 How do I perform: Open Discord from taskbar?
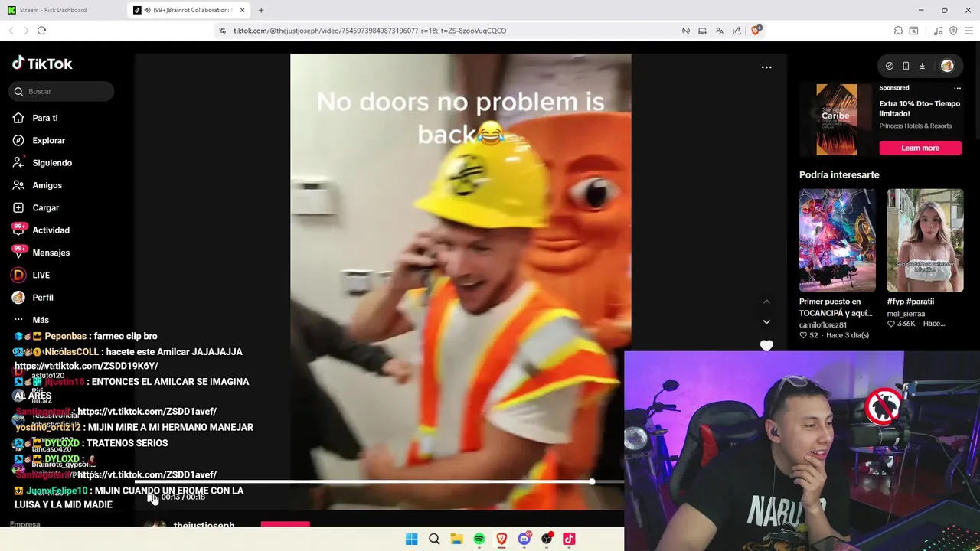click(524, 539)
